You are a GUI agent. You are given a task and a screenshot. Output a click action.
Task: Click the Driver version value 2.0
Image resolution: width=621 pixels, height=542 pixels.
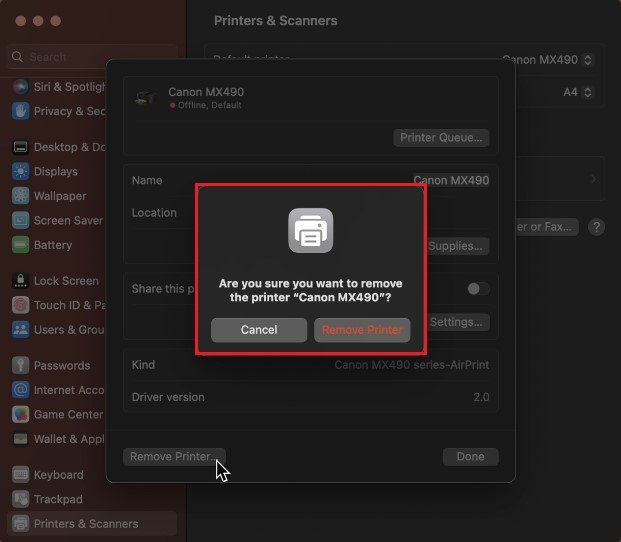tap(481, 397)
